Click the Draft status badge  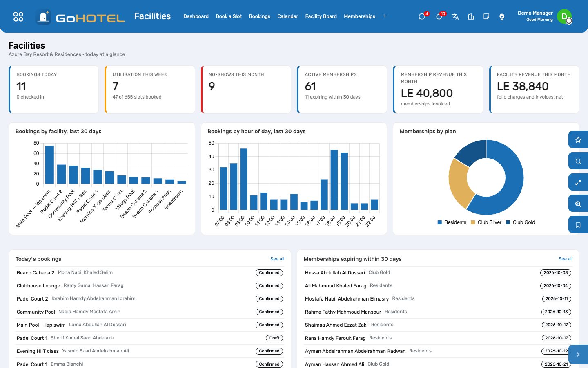(x=274, y=338)
